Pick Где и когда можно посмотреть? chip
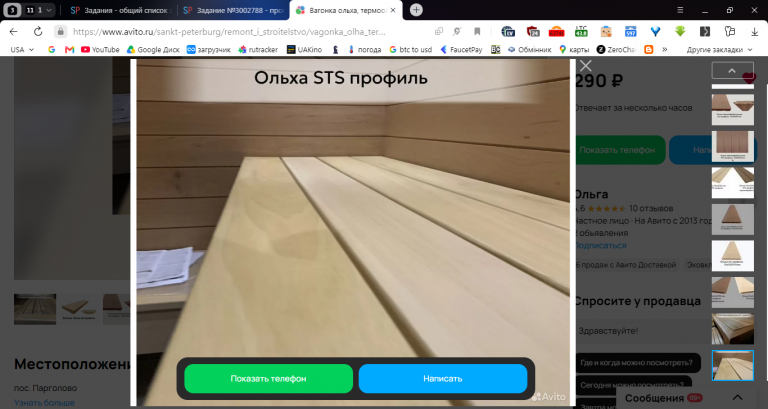Image resolution: width=768 pixels, height=409 pixels. coord(637,363)
